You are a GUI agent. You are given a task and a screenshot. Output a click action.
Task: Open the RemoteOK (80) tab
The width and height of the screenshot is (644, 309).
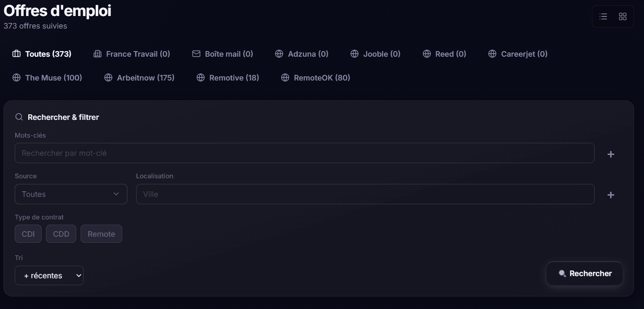click(x=315, y=77)
